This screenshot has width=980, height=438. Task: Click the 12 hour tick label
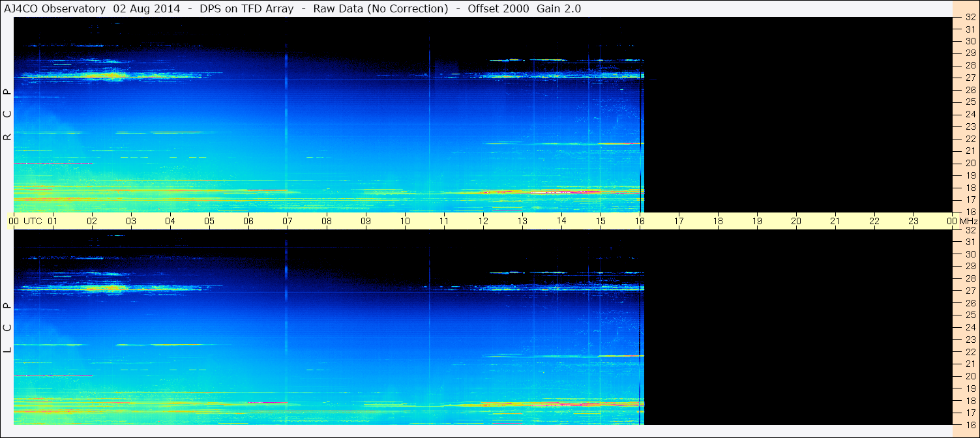483,221
